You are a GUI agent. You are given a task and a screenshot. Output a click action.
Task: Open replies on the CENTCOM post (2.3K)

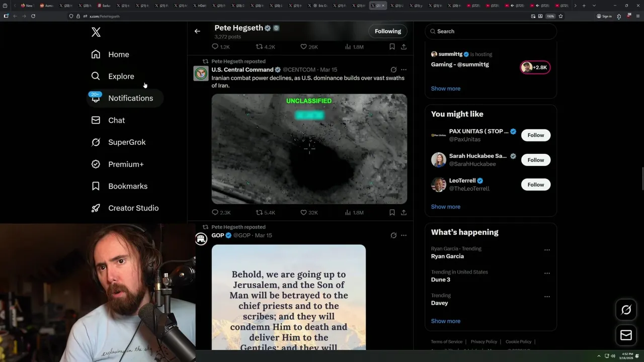point(221,213)
